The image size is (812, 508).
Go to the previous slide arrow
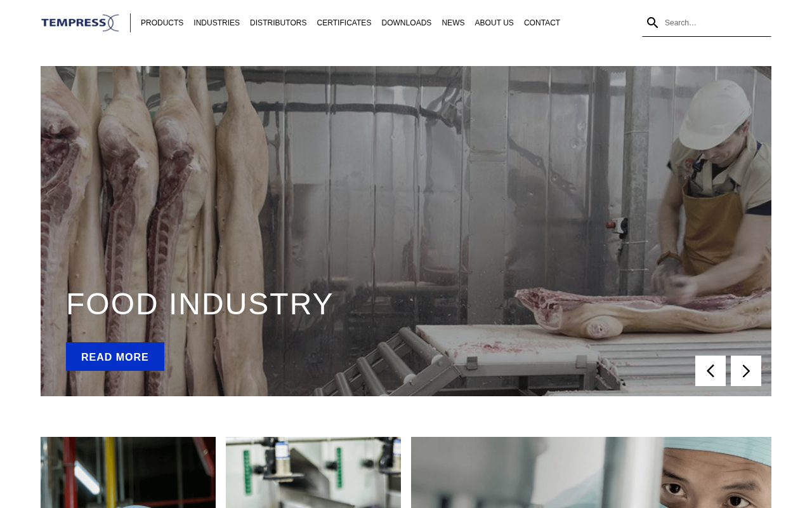(x=710, y=371)
